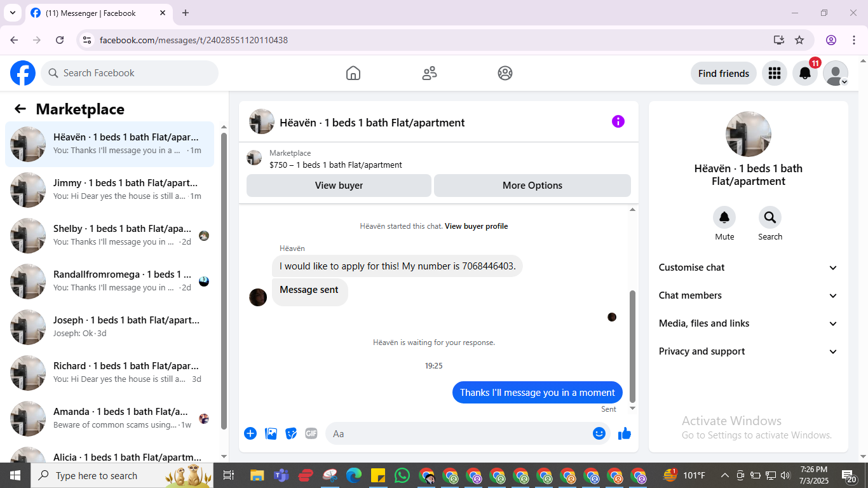Screen dimensions: 868x488
Task: Open the Joseph conversation in chat list
Action: click(110, 327)
